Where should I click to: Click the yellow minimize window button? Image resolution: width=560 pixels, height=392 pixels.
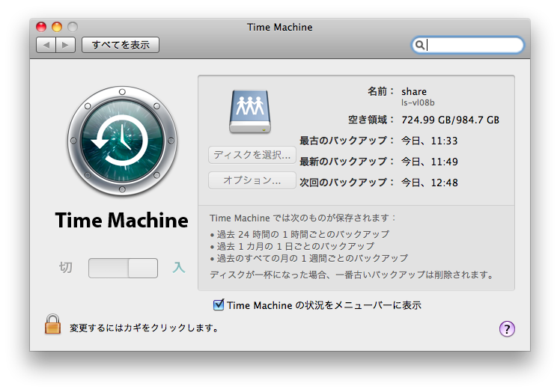pyautogui.click(x=57, y=27)
